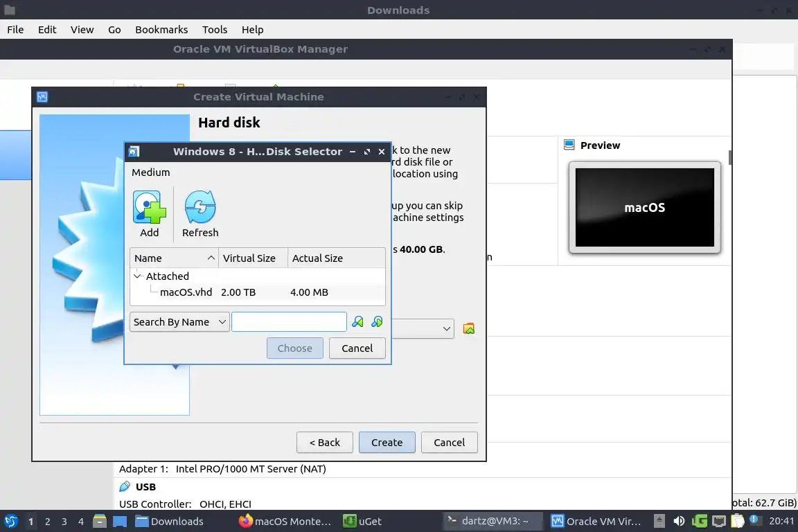Minimize the Disk Selector dialog
The image size is (798, 532).
point(352,152)
